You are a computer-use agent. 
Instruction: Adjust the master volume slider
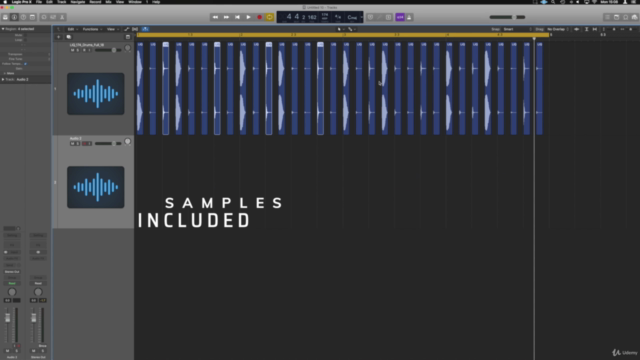tap(507, 17)
